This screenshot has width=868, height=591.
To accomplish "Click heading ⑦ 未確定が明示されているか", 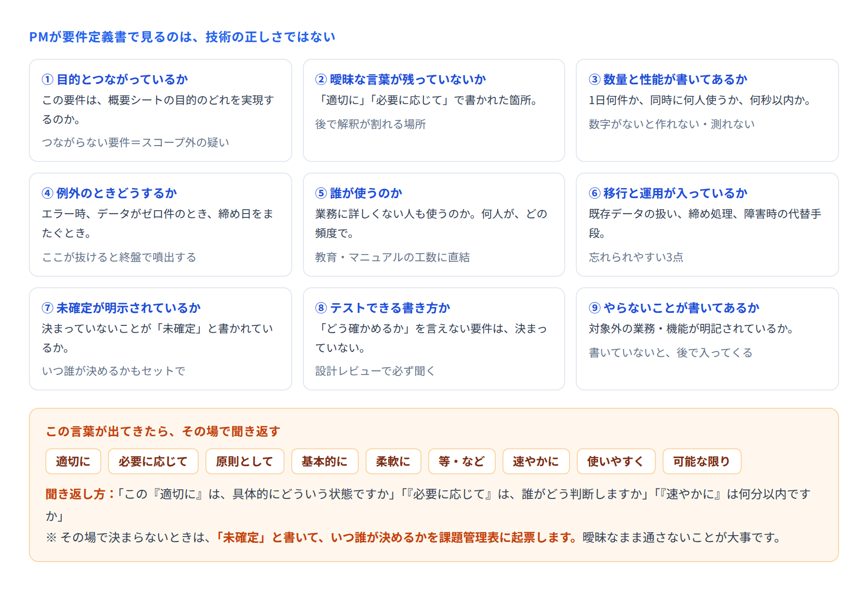I will coord(121,308).
